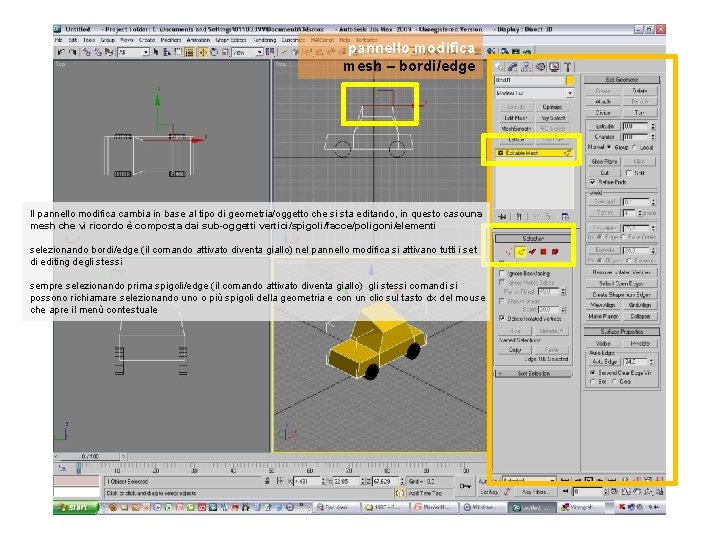The image size is (720, 540).
Task: Toggle Ignore Backfacing checkbox
Action: (x=502, y=273)
